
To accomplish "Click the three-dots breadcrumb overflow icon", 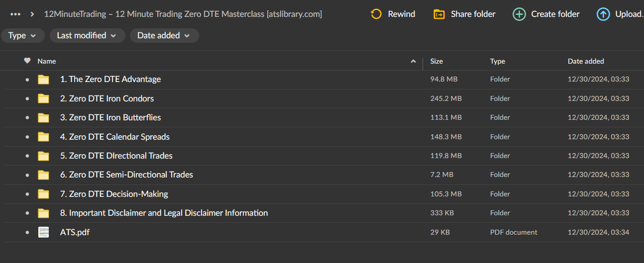I will tap(15, 14).
